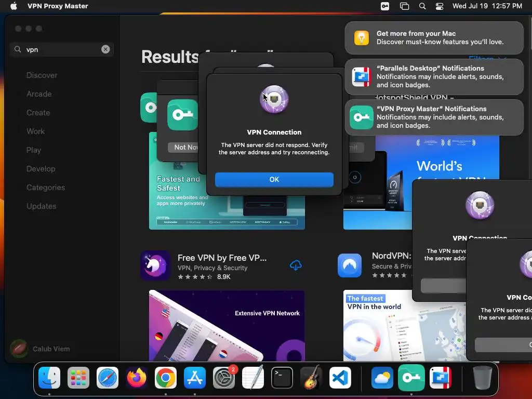Open Develop in the sidebar
Viewport: 532px width, 399px height.
coord(41,169)
